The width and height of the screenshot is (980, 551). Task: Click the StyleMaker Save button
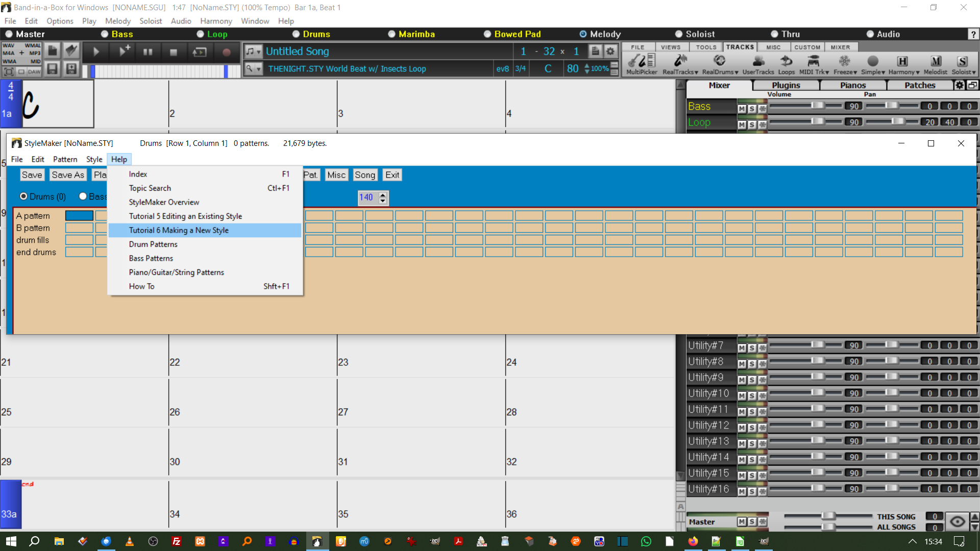(x=32, y=175)
